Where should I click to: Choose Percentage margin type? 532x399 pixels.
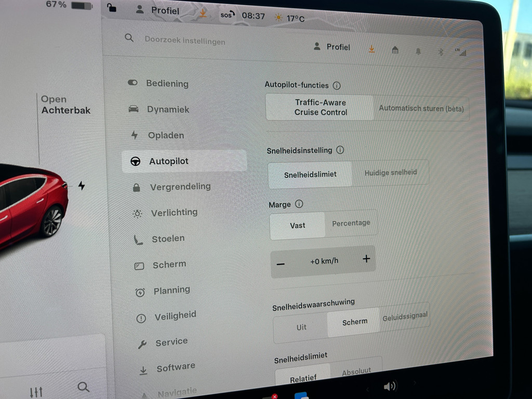click(x=351, y=223)
